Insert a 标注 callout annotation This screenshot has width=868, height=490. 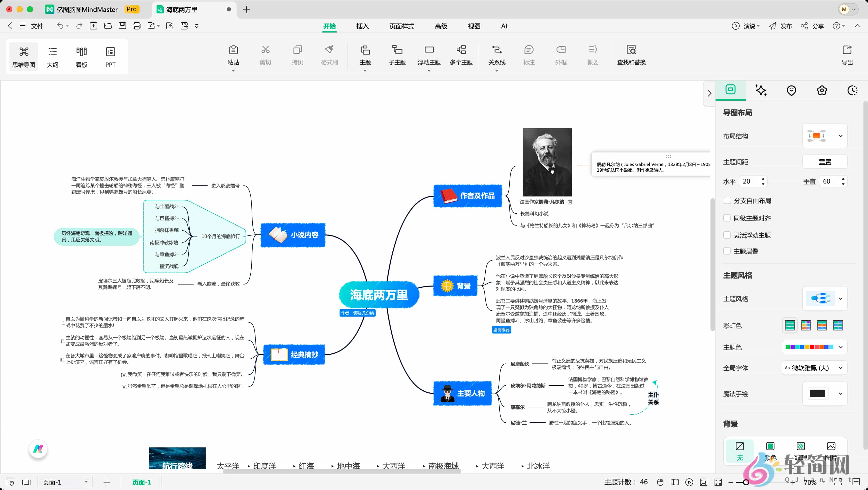tap(529, 56)
